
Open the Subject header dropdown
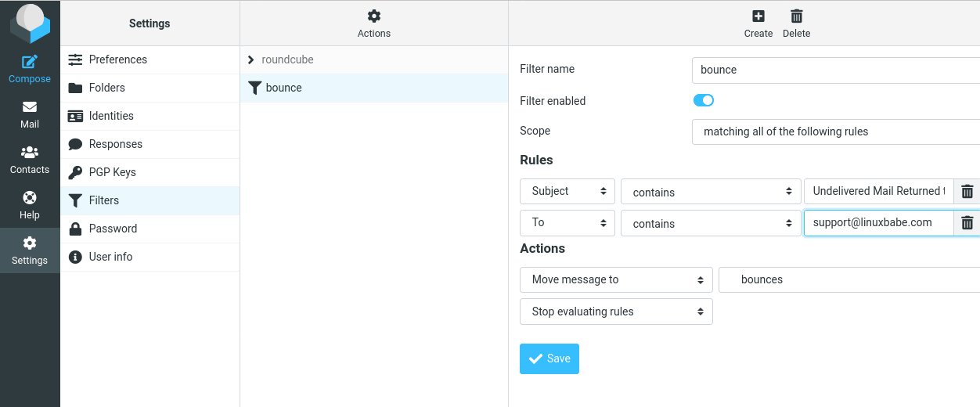coord(567,191)
